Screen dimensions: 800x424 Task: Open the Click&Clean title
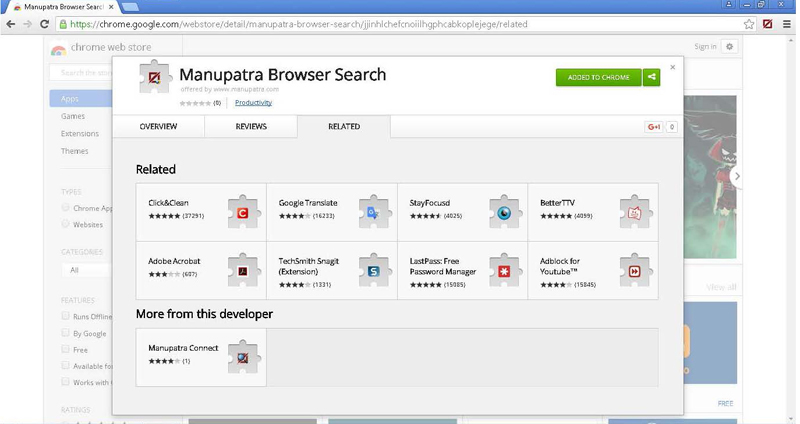[168, 203]
